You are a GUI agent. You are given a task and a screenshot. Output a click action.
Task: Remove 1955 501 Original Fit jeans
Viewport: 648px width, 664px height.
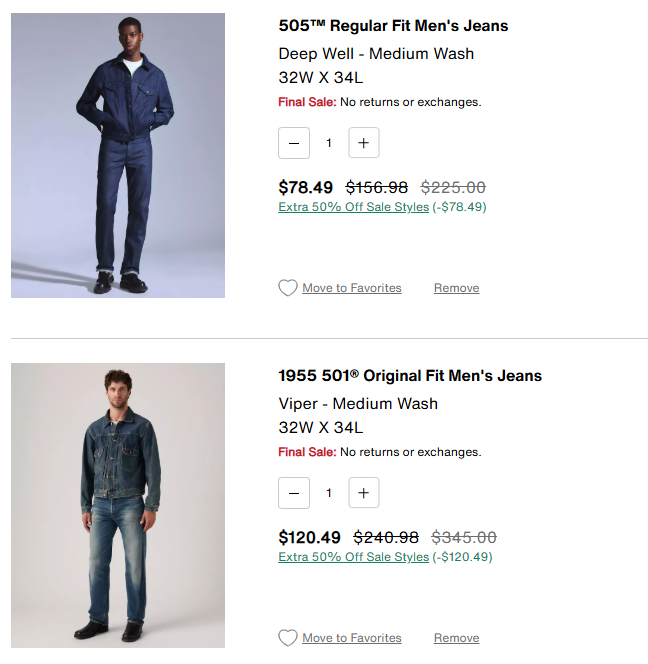click(456, 638)
